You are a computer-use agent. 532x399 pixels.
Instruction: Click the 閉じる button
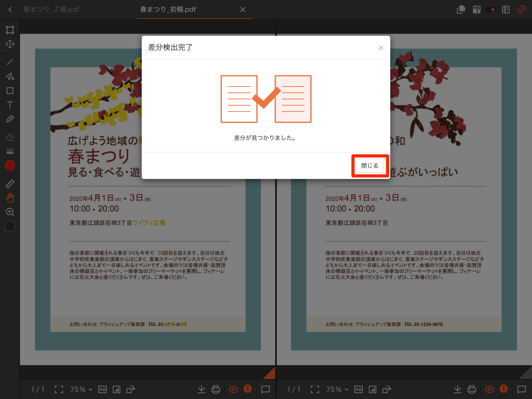coord(370,166)
